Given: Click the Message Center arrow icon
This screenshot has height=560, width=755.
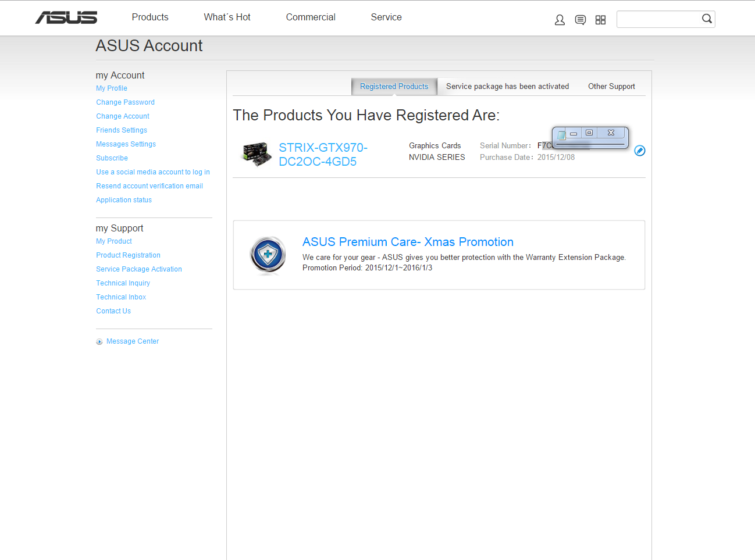Looking at the screenshot, I should [x=99, y=342].
